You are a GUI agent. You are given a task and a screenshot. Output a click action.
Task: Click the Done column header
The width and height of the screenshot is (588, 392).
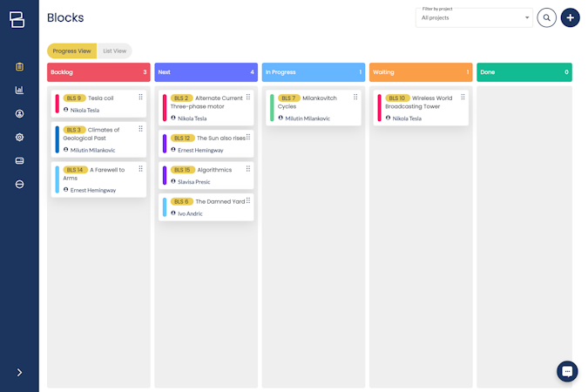524,72
